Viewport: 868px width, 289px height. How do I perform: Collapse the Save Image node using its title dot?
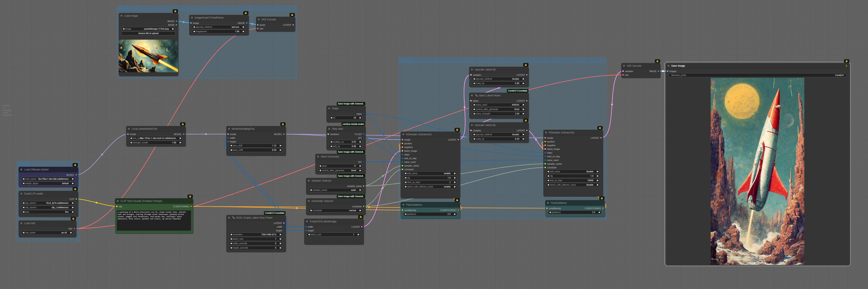[668, 66]
